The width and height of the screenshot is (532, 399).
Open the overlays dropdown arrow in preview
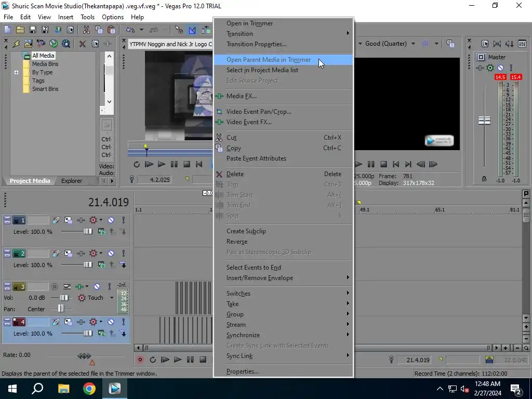click(x=436, y=44)
